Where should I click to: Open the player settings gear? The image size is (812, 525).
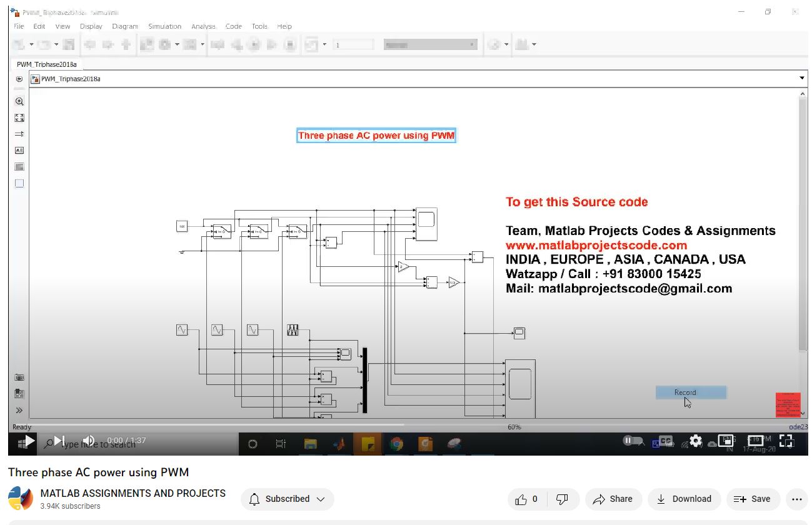[x=696, y=441]
